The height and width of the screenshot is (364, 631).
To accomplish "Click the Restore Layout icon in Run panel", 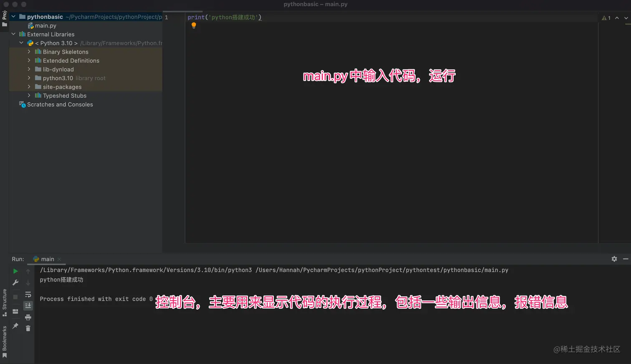I will [15, 311].
